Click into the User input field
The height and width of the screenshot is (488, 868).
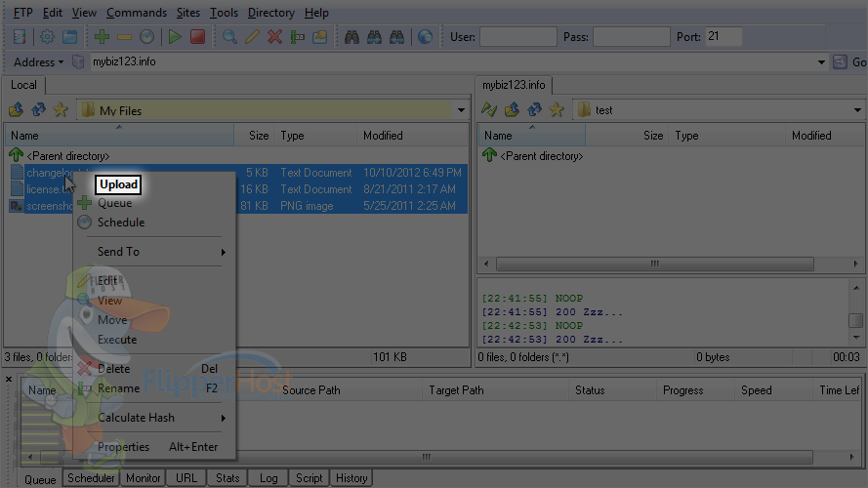[518, 37]
